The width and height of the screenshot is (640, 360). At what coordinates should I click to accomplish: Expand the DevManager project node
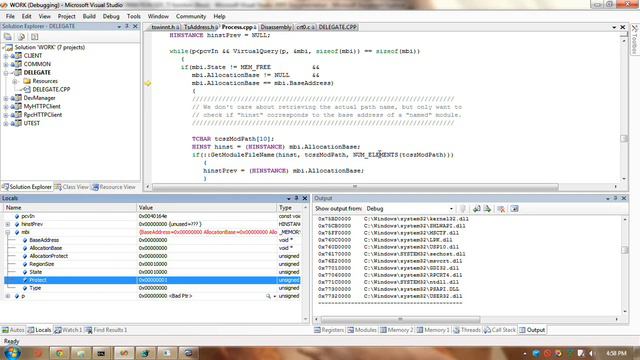tap(6, 98)
